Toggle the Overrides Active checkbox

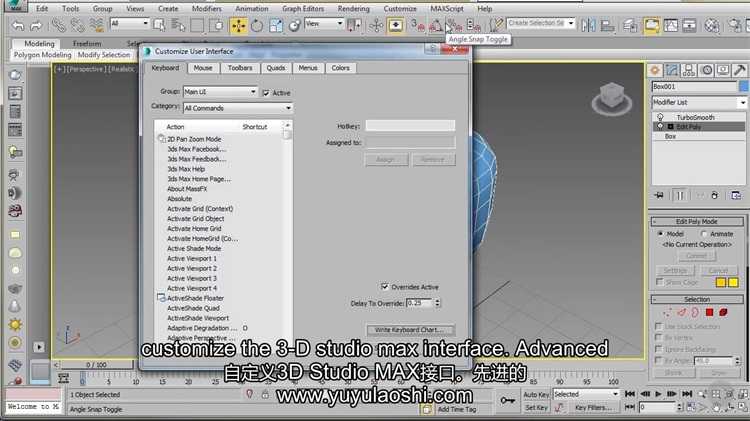coord(385,287)
